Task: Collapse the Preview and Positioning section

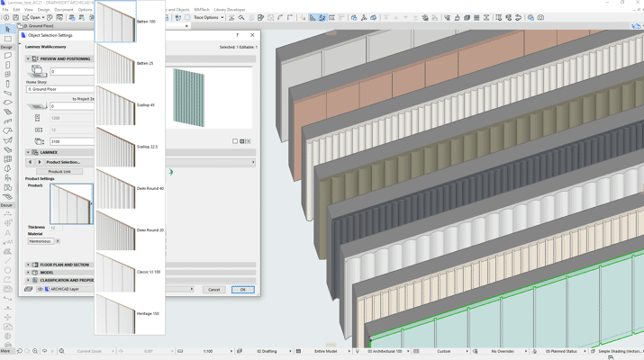Action: pyautogui.click(x=28, y=58)
